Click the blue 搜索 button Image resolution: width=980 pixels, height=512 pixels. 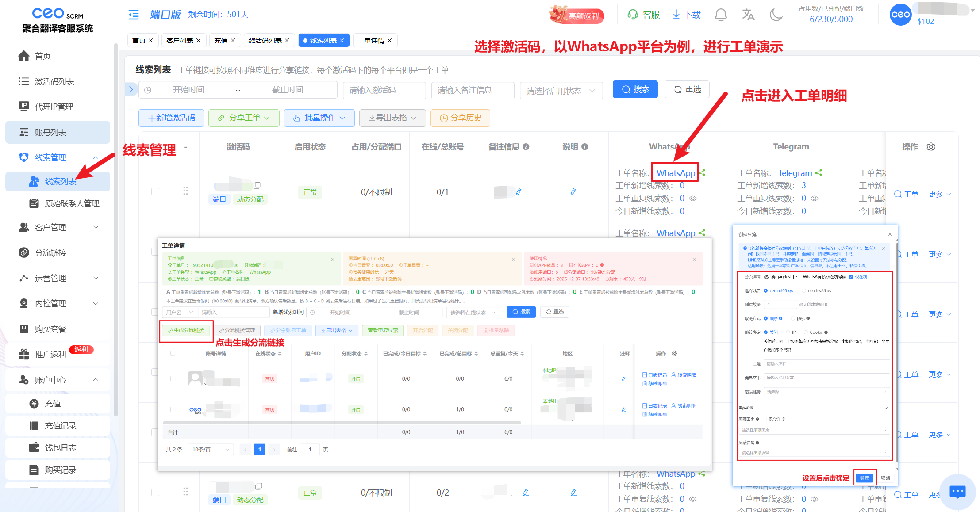(635, 89)
